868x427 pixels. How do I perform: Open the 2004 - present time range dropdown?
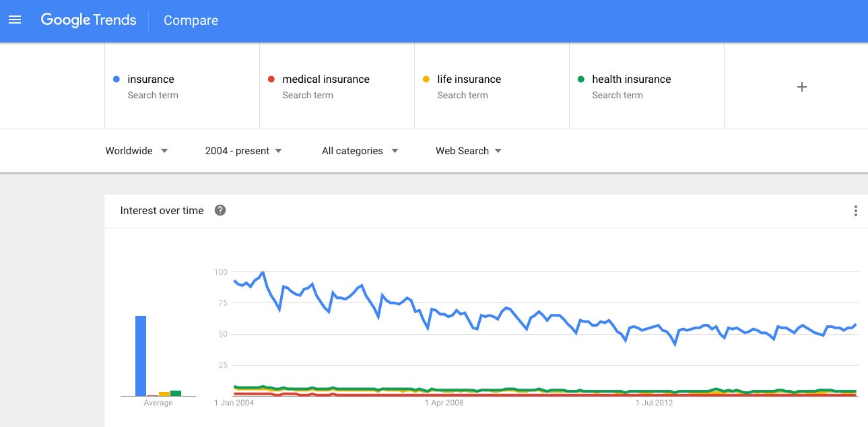244,151
